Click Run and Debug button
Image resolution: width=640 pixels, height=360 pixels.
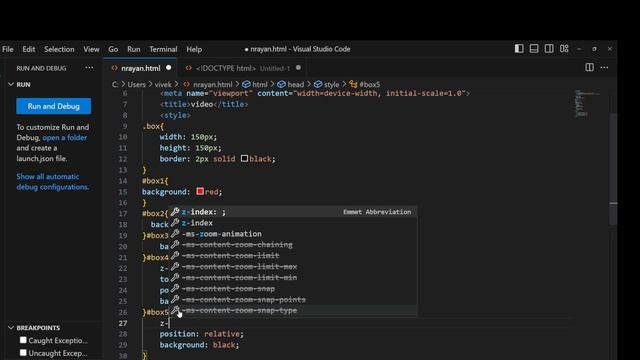53,106
